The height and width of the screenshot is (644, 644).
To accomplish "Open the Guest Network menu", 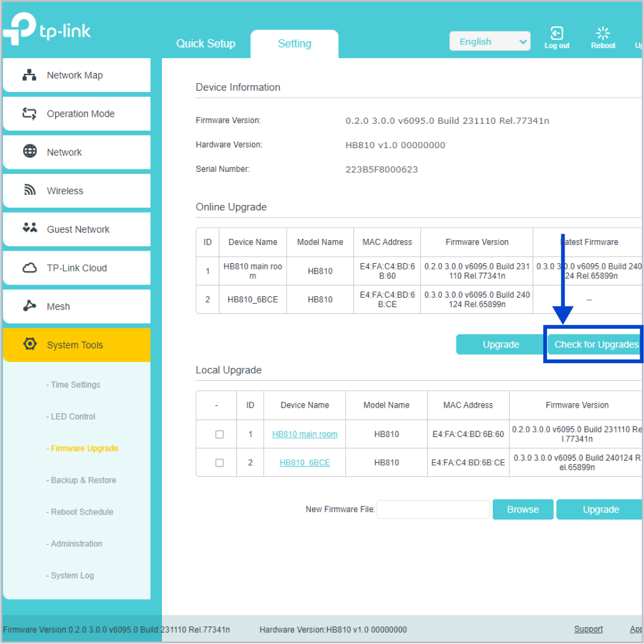I will coord(77,229).
